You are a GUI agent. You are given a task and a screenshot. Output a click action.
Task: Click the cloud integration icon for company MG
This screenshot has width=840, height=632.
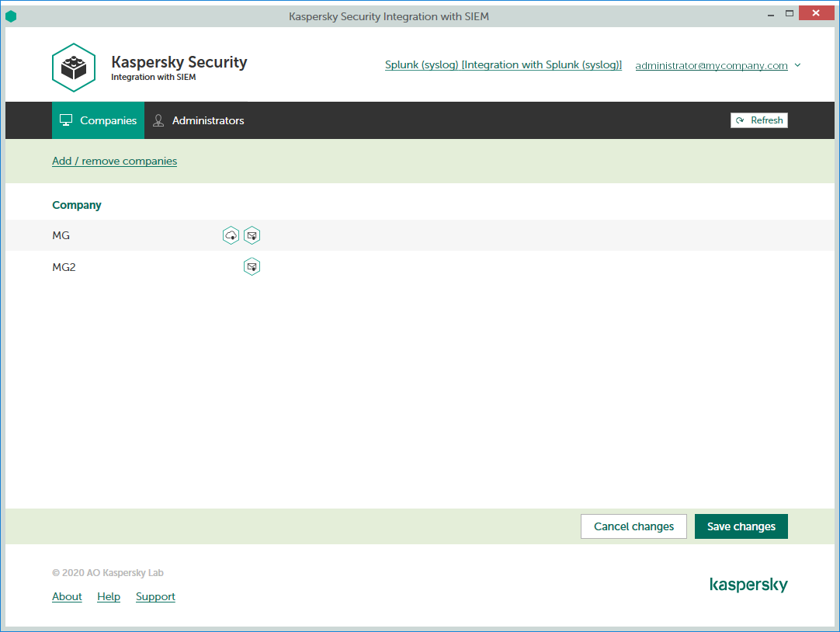point(231,234)
